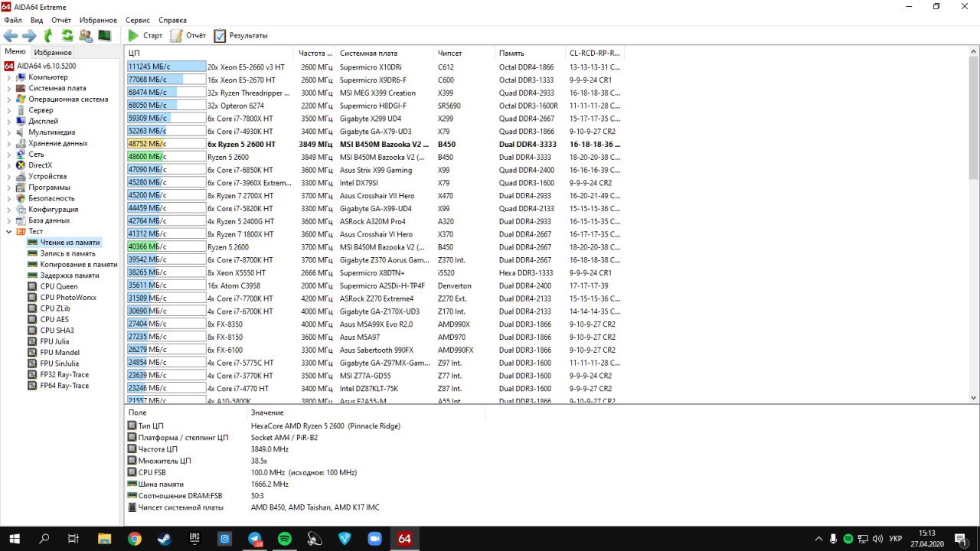Open Epic Games Launcher from the taskbar

click(194, 539)
